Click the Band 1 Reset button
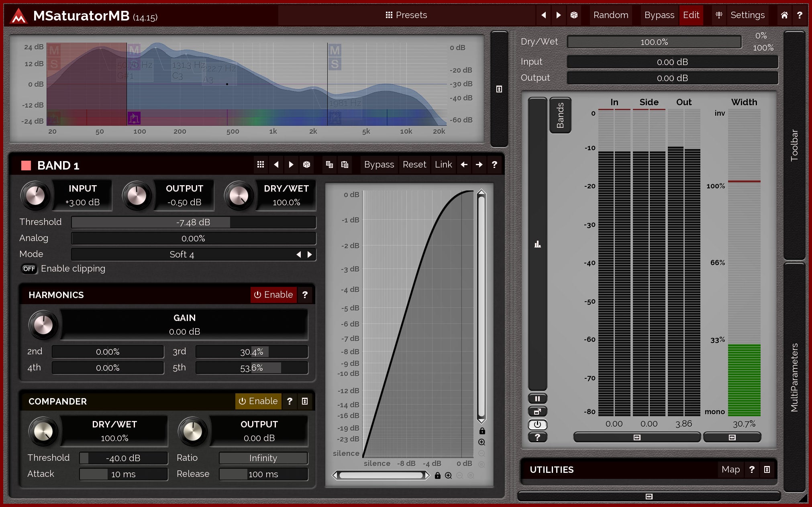The image size is (812, 507). tap(414, 165)
